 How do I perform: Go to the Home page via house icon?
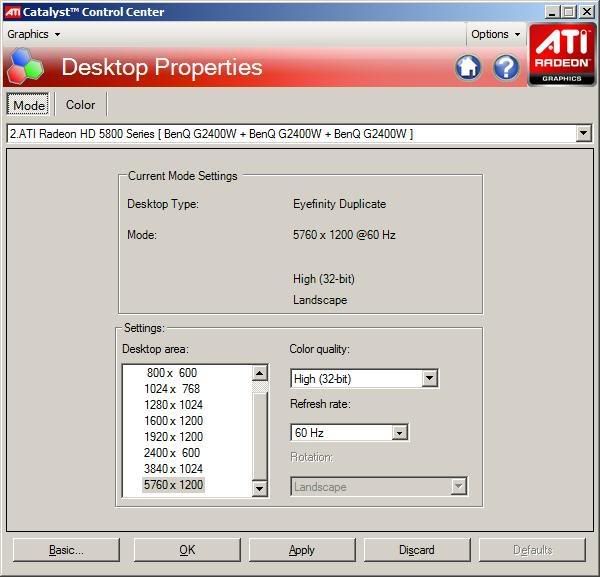pyautogui.click(x=468, y=67)
